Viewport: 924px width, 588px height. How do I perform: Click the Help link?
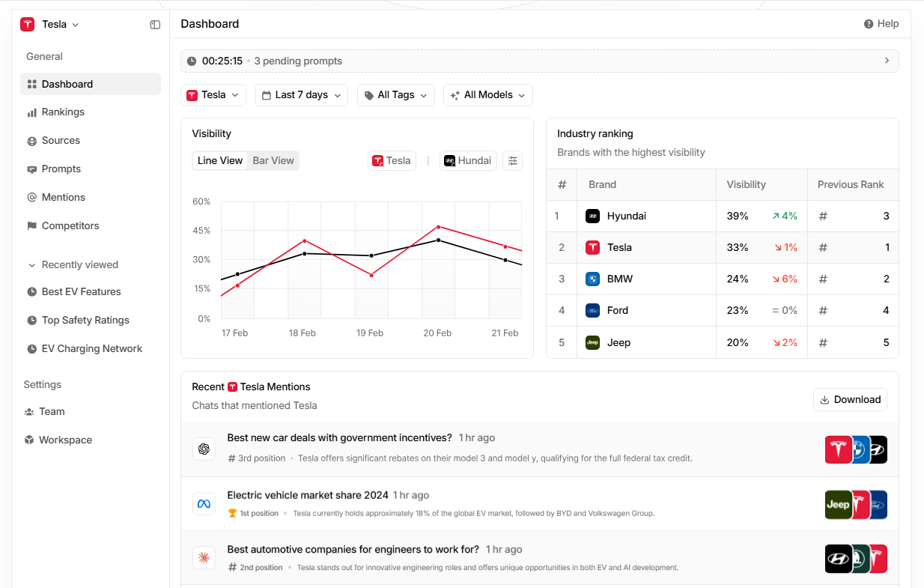tap(881, 24)
